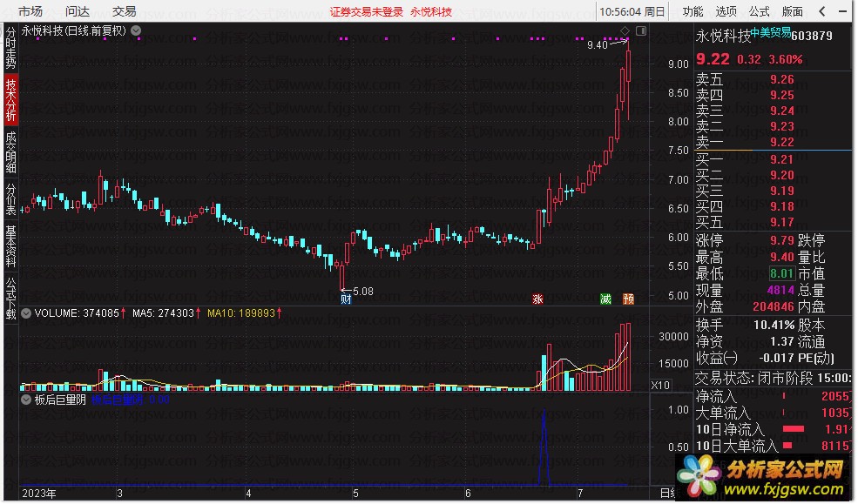Click the 买五 price 9.17

coord(782,223)
